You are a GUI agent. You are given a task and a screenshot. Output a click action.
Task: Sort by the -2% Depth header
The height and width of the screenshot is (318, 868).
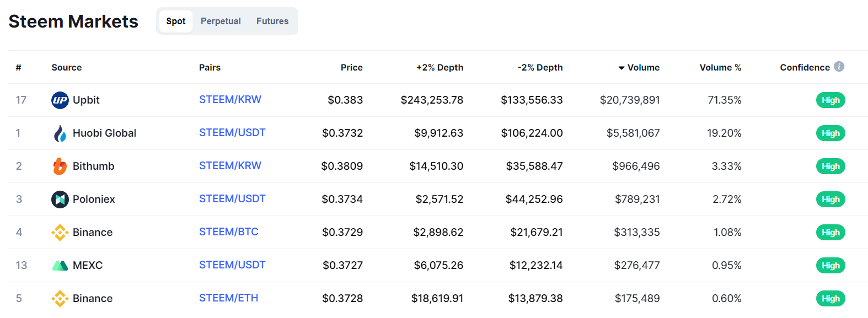(540, 67)
